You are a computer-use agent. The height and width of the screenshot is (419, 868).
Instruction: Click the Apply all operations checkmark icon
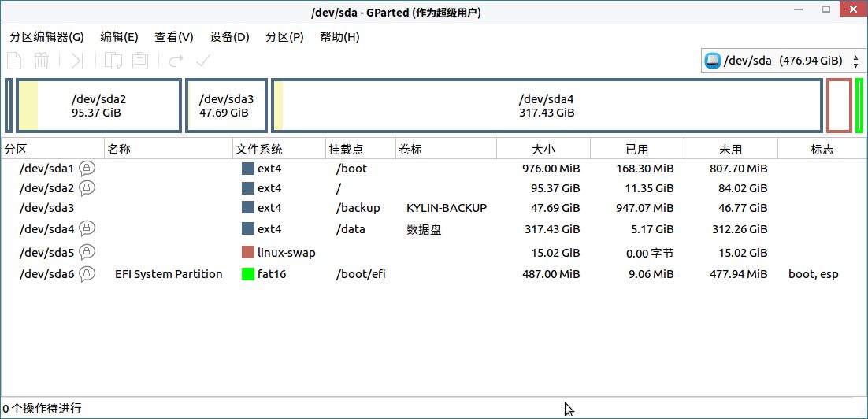point(204,60)
